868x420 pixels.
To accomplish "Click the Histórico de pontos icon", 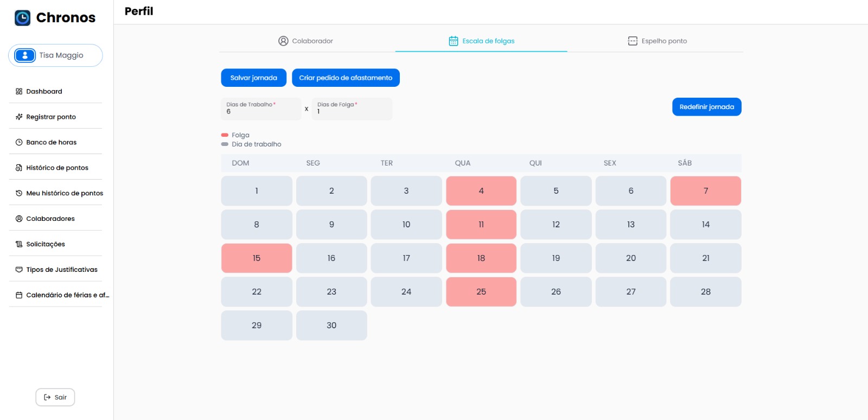I will click(x=19, y=168).
